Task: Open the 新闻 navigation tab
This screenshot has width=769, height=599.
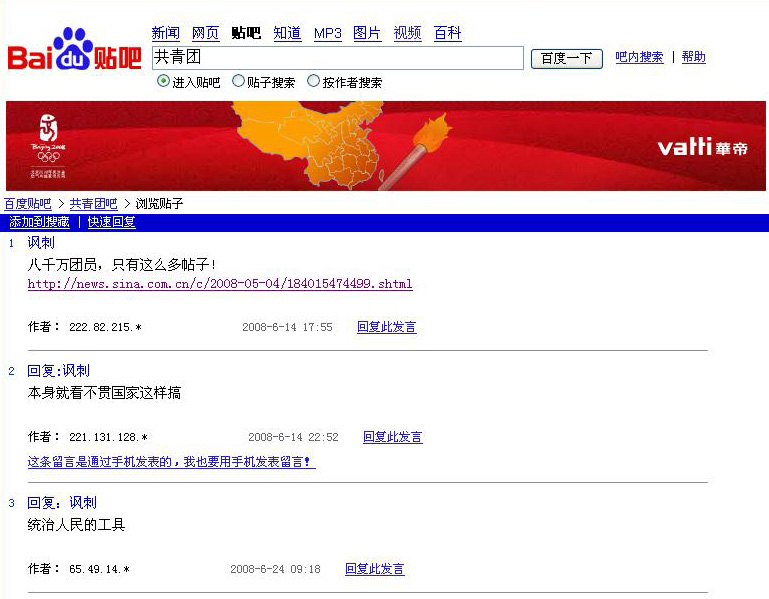Action: click(166, 33)
